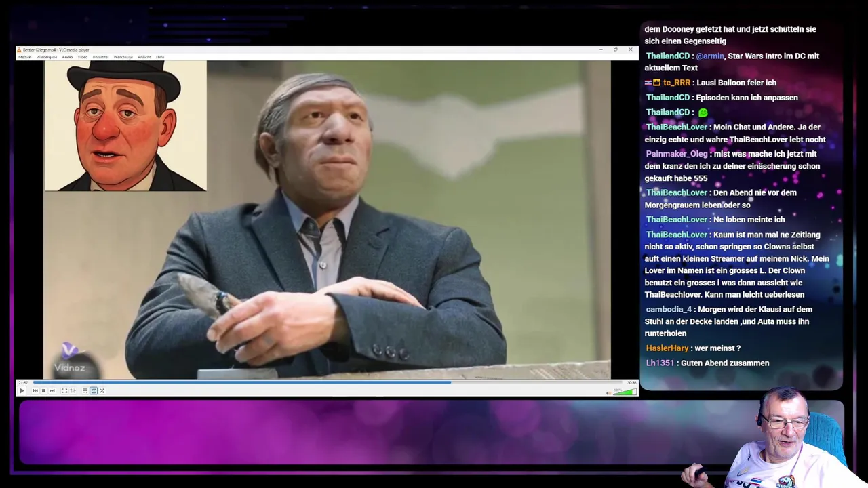The width and height of the screenshot is (868, 488).
Task: Click the VLC window title Bettler-Kriege.mp4
Action: [56, 49]
